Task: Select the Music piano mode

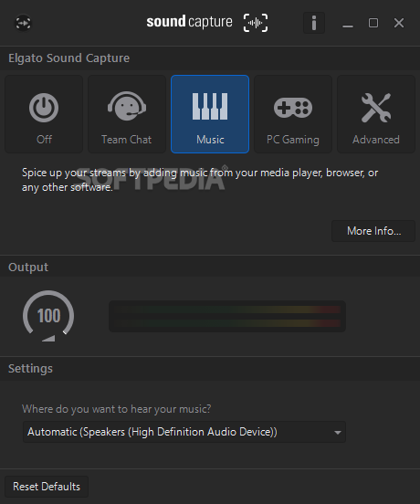Action: (210, 114)
